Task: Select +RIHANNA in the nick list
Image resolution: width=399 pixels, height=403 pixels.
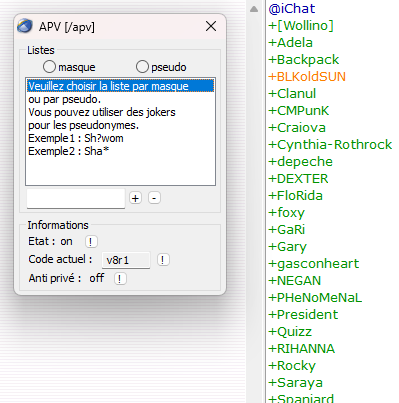Action: [302, 349]
